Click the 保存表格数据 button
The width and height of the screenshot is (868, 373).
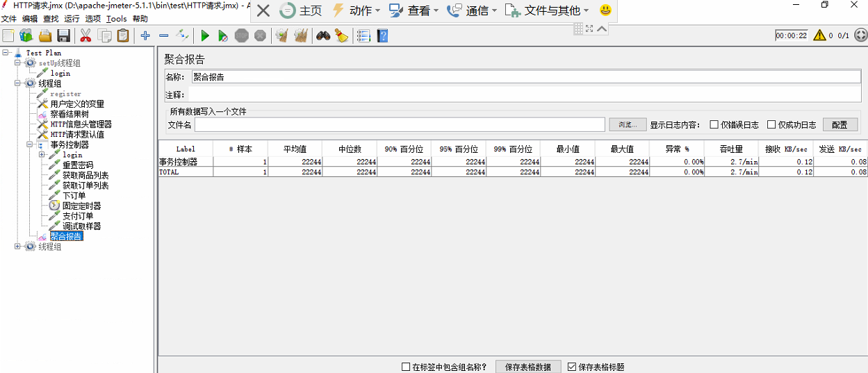click(528, 367)
